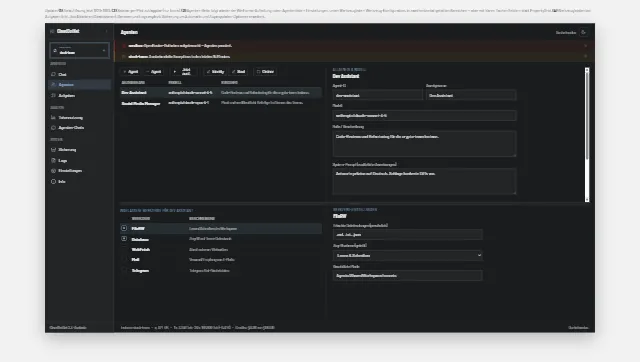Focus the Agent-ID input field
Image resolution: width=640 pixels, height=362 pixels.
[377, 95]
